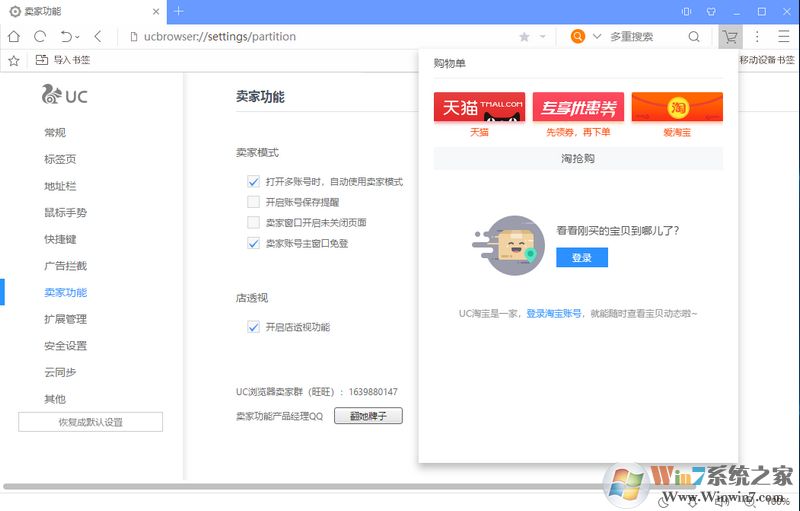Click the magnifier search icon
Screen dimensions: 800x511
point(694,37)
